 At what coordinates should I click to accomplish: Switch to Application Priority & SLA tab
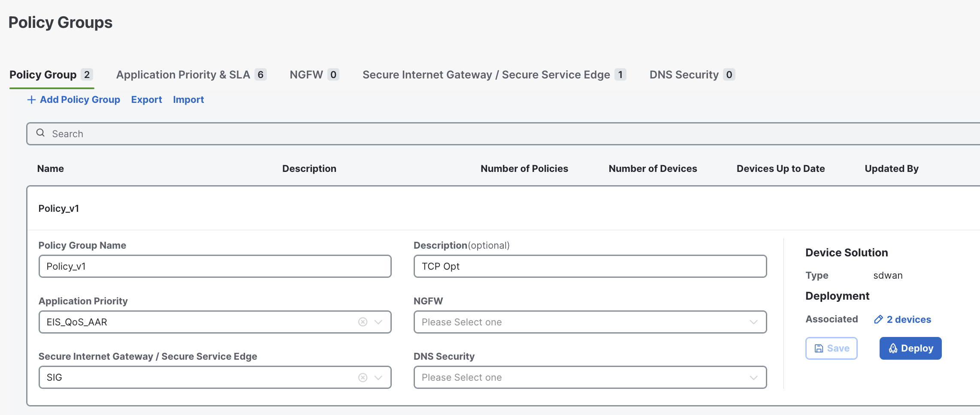191,75
